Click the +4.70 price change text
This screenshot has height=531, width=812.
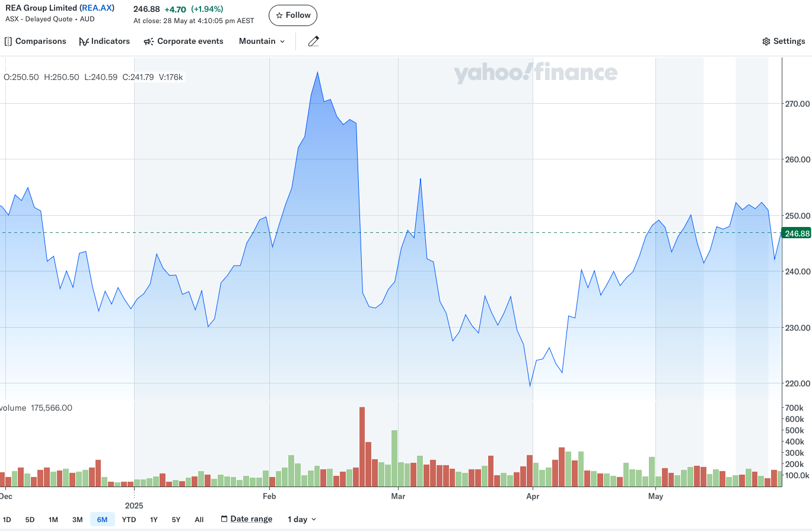click(175, 9)
